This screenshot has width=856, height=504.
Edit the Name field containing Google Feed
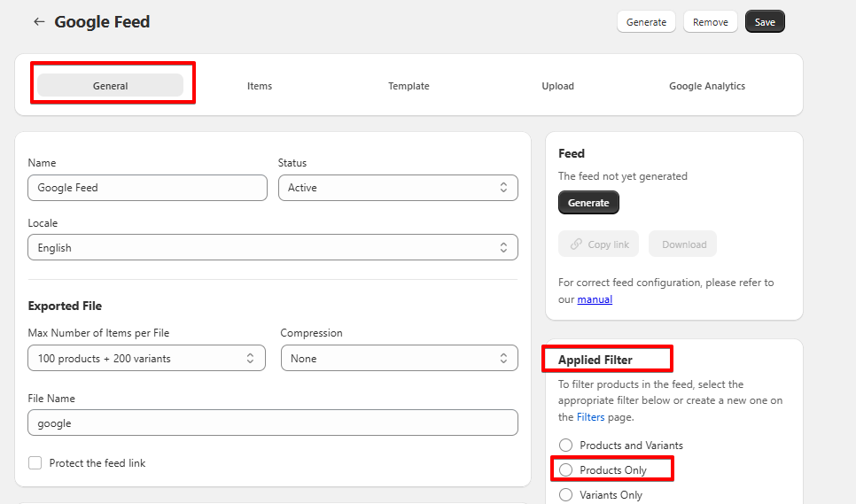[x=147, y=188]
